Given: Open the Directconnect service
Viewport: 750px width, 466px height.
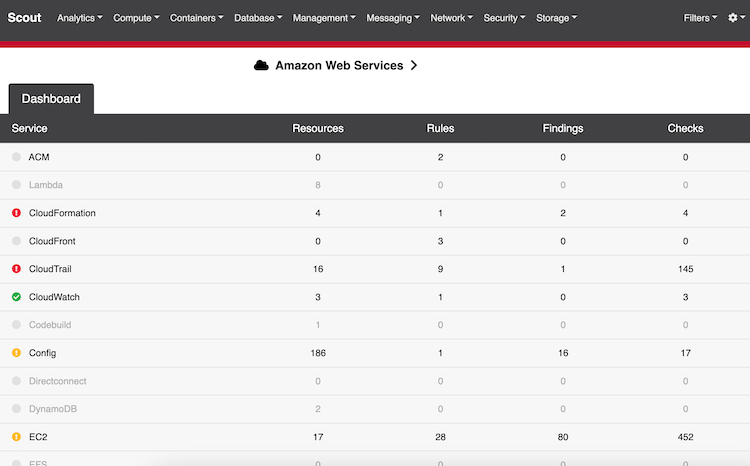Looking at the screenshot, I should pyautogui.click(x=57, y=381).
